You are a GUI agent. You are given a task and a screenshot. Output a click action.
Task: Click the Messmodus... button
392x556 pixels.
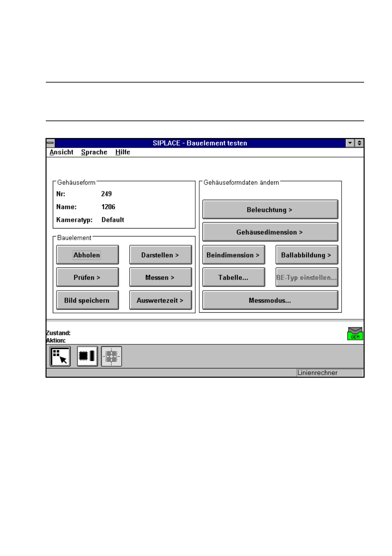[270, 300]
